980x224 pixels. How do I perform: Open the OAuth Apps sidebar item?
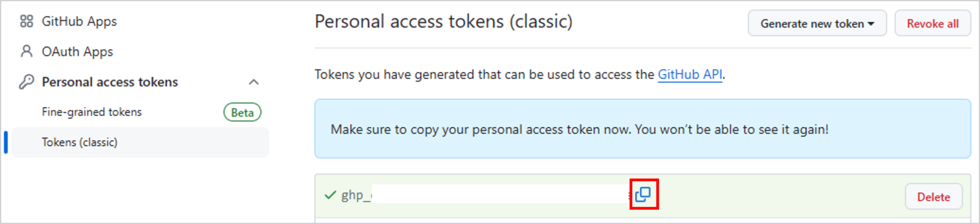pos(77,52)
